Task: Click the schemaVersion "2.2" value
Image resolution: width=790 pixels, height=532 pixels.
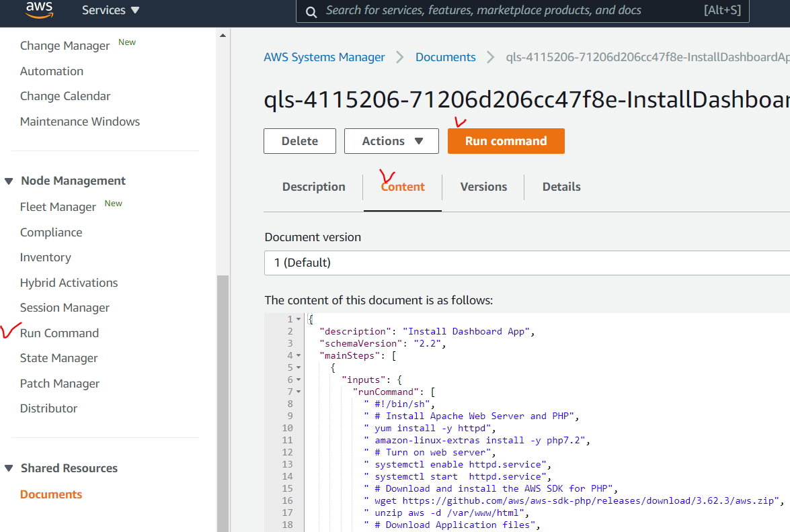Action: pyautogui.click(x=427, y=343)
